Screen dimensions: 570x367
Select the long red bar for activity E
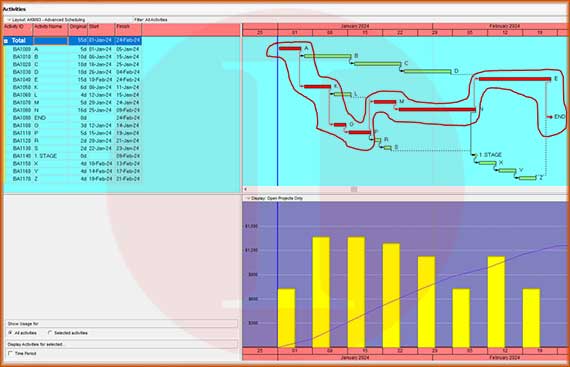pos(515,79)
